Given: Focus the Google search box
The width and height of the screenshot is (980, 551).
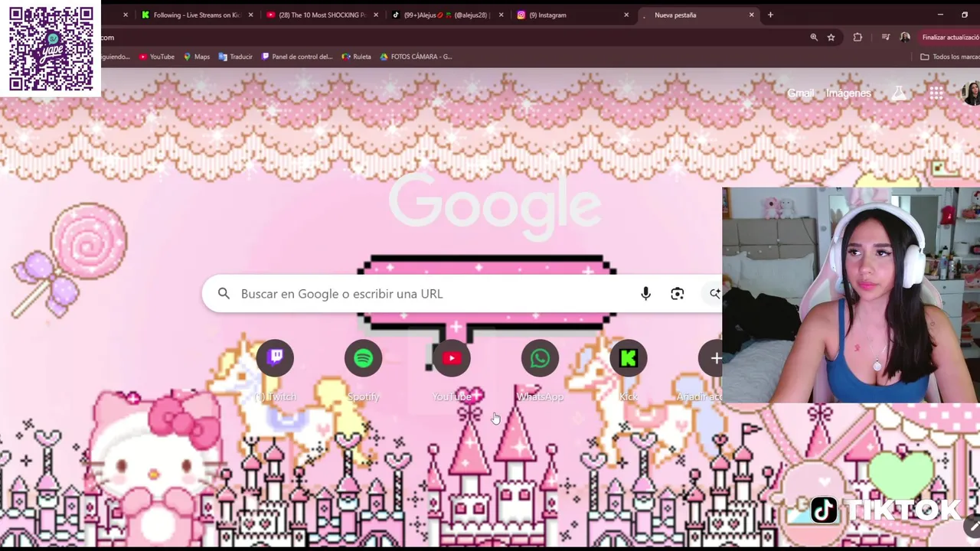Looking at the screenshot, I should click(x=462, y=294).
